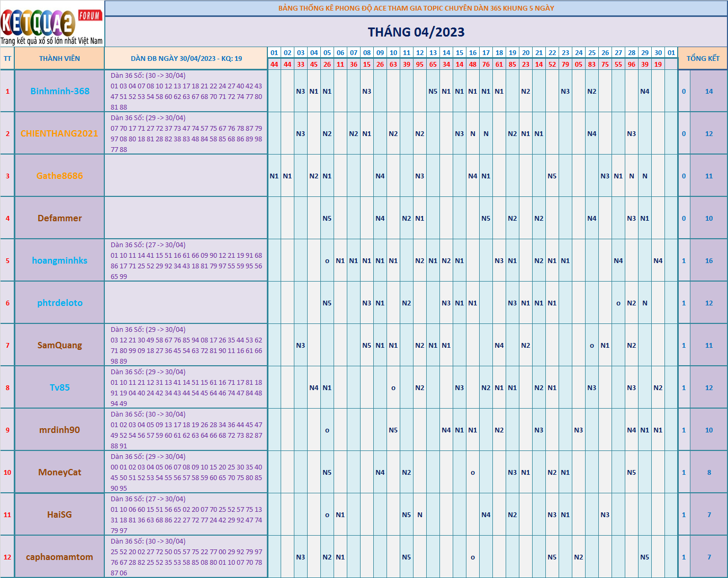Click the DÀN ĐB NGÀY 30/04/2023 header

(x=186, y=58)
